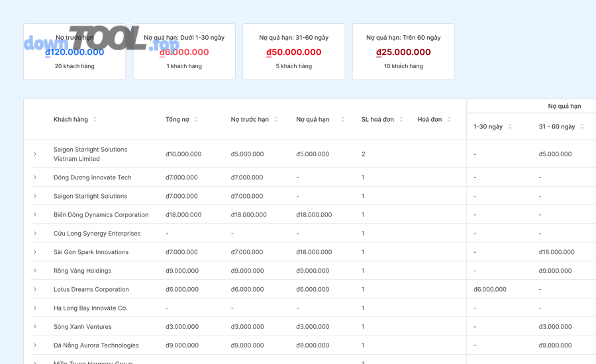Viewport: 596px width, 364px height.
Task: Select customer Rồng Vàng Holdings
Action: (83, 271)
